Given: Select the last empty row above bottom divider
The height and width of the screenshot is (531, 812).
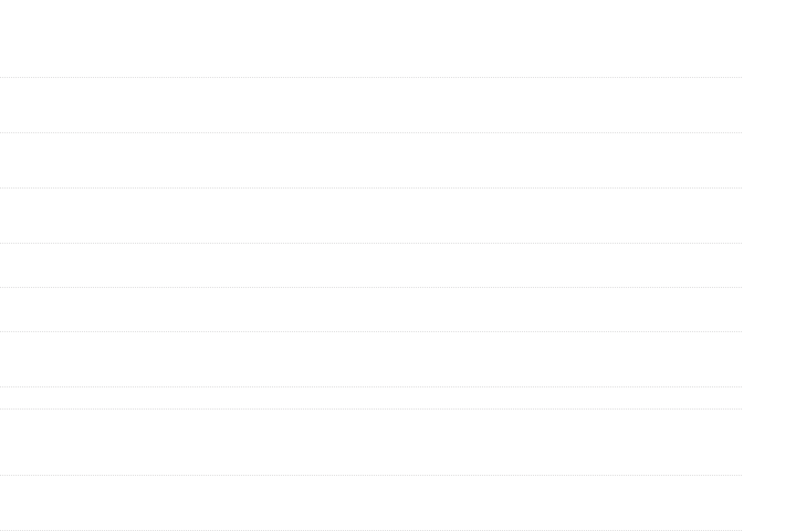Looking at the screenshot, I should [x=371, y=503].
